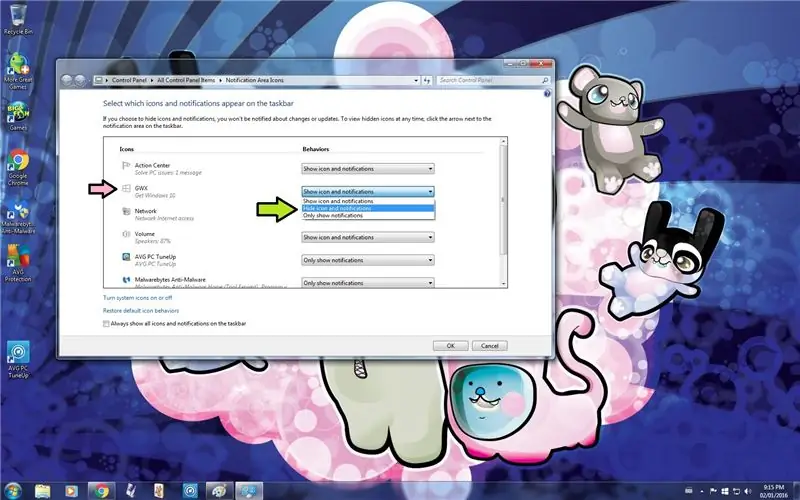Viewport: 800px width, 500px height.
Task: Click the Network icon in the list
Action: pyautogui.click(x=126, y=211)
